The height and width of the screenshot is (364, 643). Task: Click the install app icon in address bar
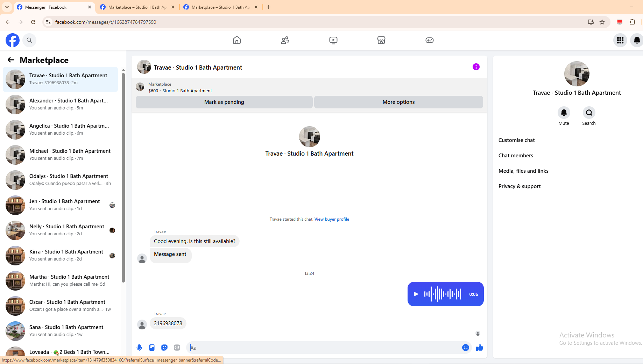point(591,22)
